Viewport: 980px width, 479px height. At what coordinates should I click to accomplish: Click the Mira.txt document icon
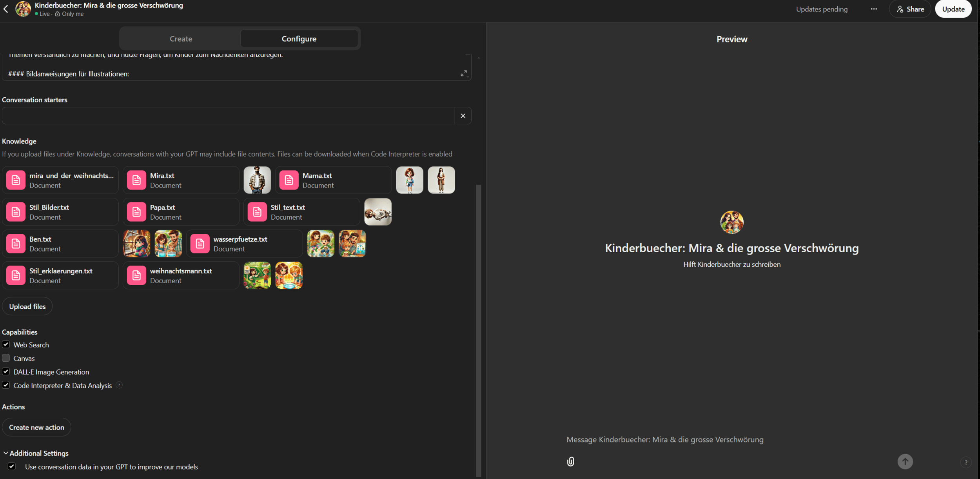tap(136, 180)
